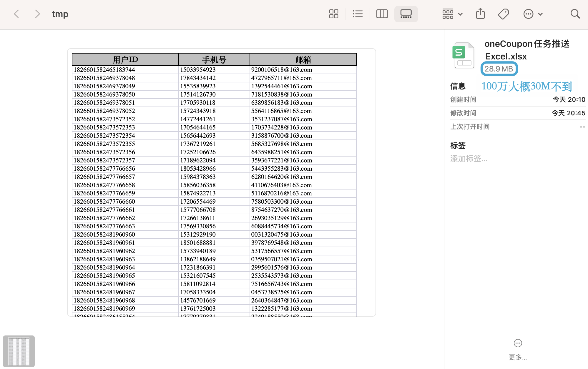
Task: Click the Share icon
Action: [480, 14]
